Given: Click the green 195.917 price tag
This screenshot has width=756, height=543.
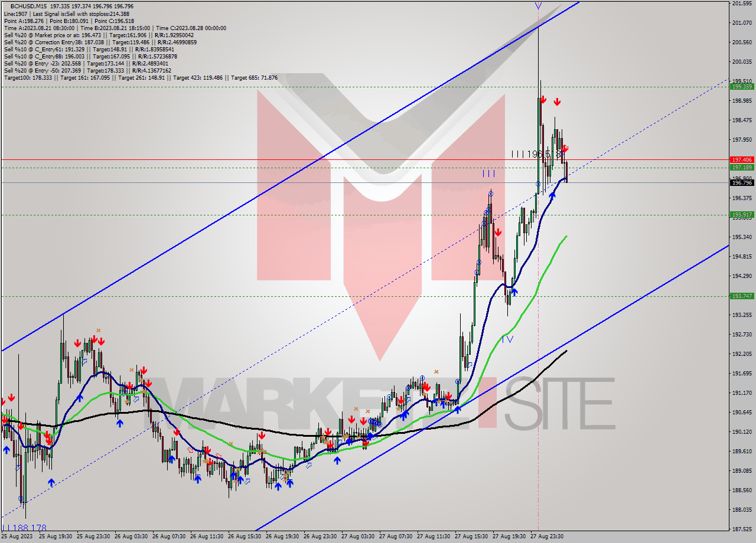Looking at the screenshot, I should coord(741,214).
